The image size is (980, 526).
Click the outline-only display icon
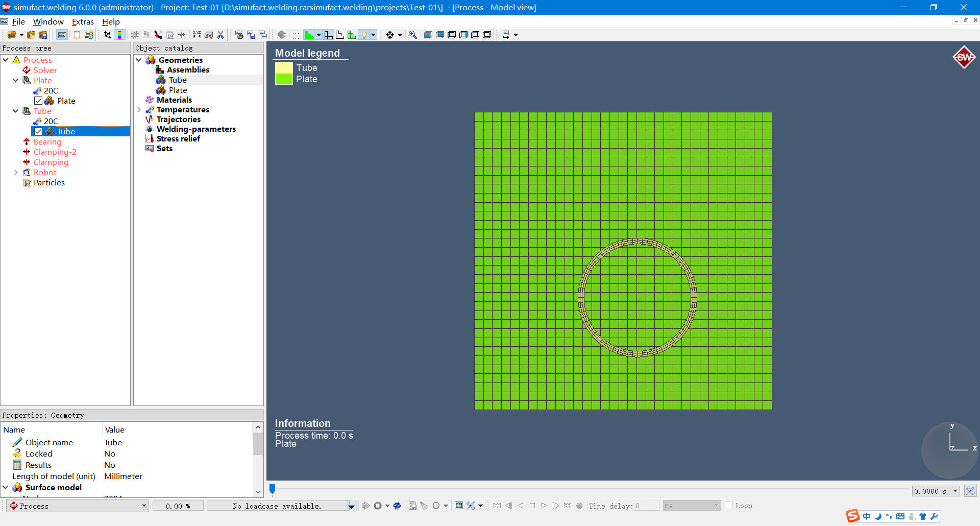tap(340, 35)
